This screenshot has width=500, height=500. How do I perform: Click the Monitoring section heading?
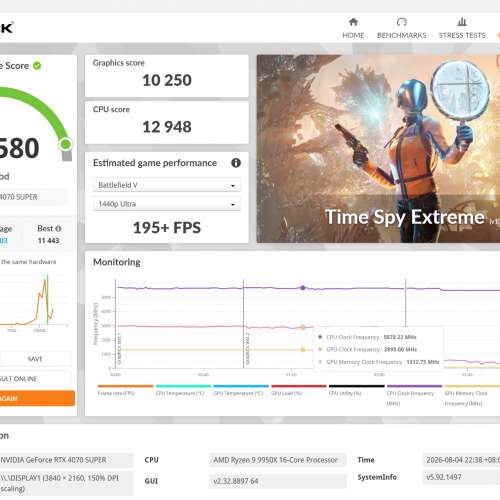tap(117, 262)
